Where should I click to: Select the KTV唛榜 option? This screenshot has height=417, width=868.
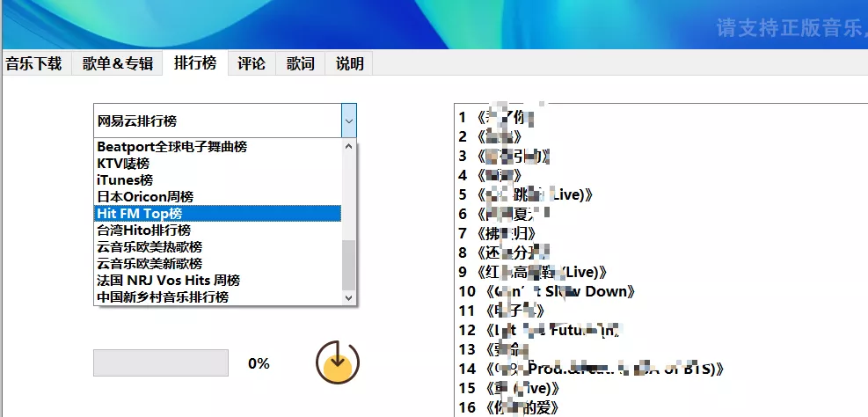pos(217,164)
